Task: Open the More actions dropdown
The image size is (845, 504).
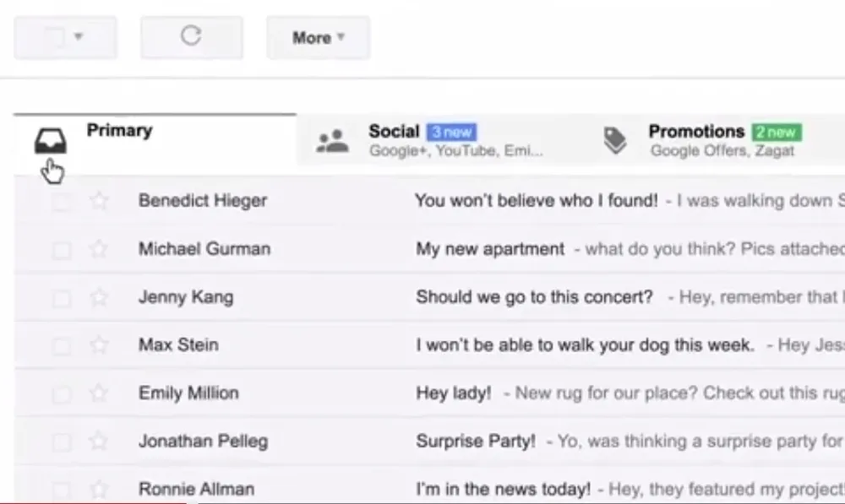Action: point(318,38)
